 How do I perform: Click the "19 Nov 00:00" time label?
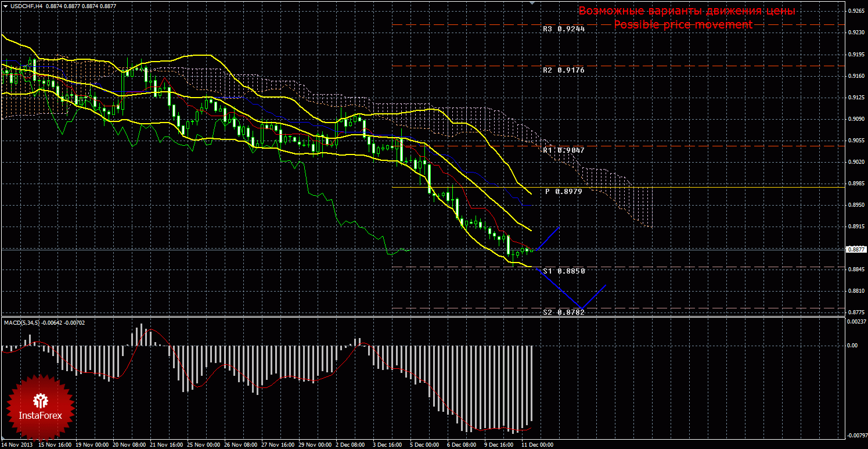pyautogui.click(x=92, y=445)
